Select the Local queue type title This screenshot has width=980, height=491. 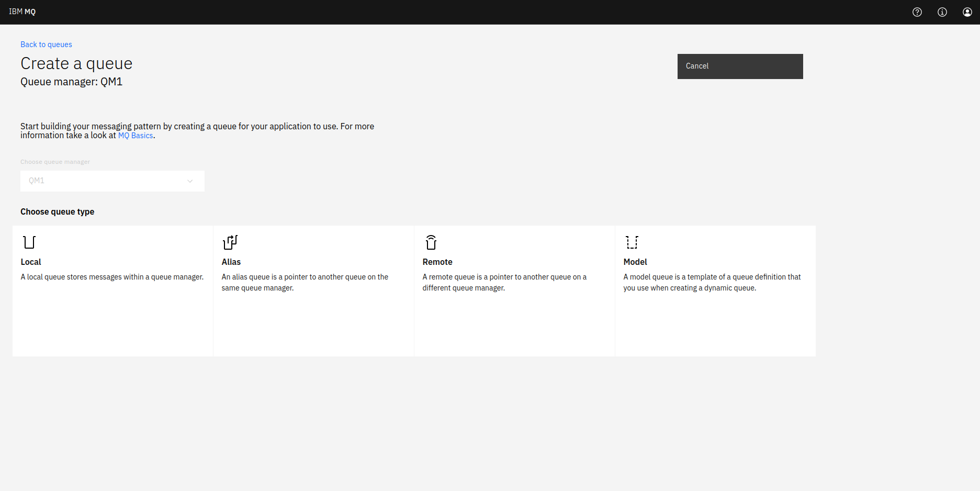31,262
